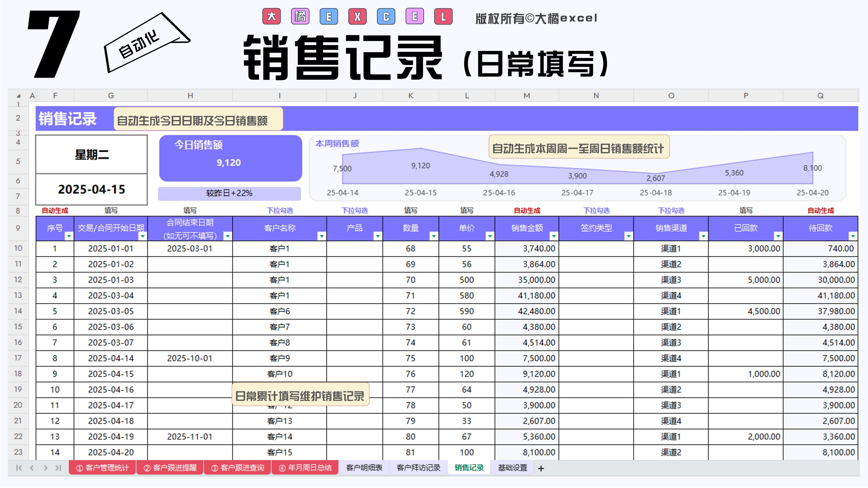Go to previous sheet arrow
This screenshot has height=488, width=868.
click(x=32, y=468)
